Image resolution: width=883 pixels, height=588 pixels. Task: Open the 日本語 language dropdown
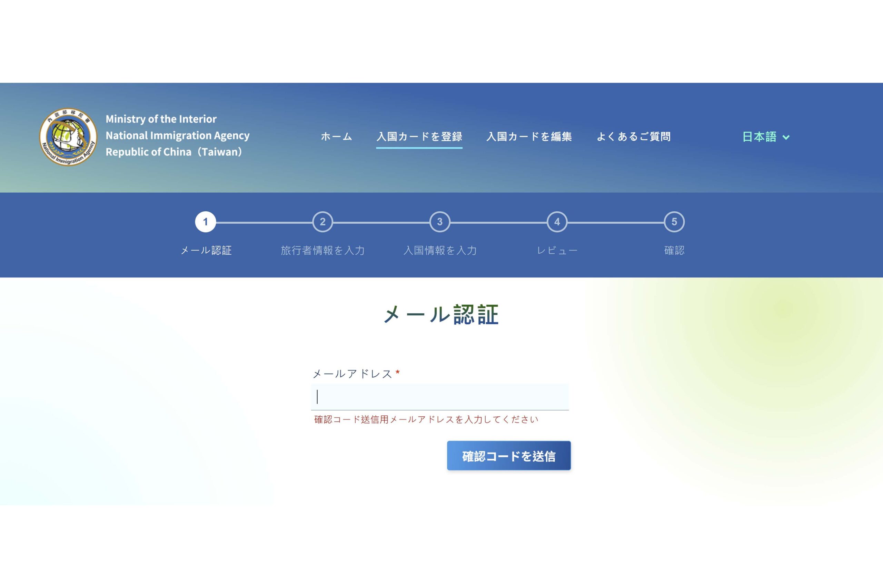(x=760, y=137)
